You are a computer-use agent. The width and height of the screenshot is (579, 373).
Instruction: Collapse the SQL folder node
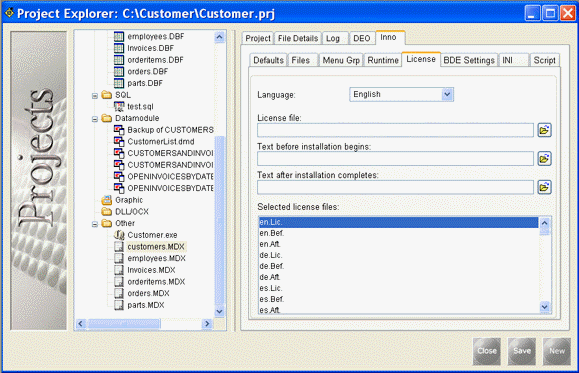point(95,96)
